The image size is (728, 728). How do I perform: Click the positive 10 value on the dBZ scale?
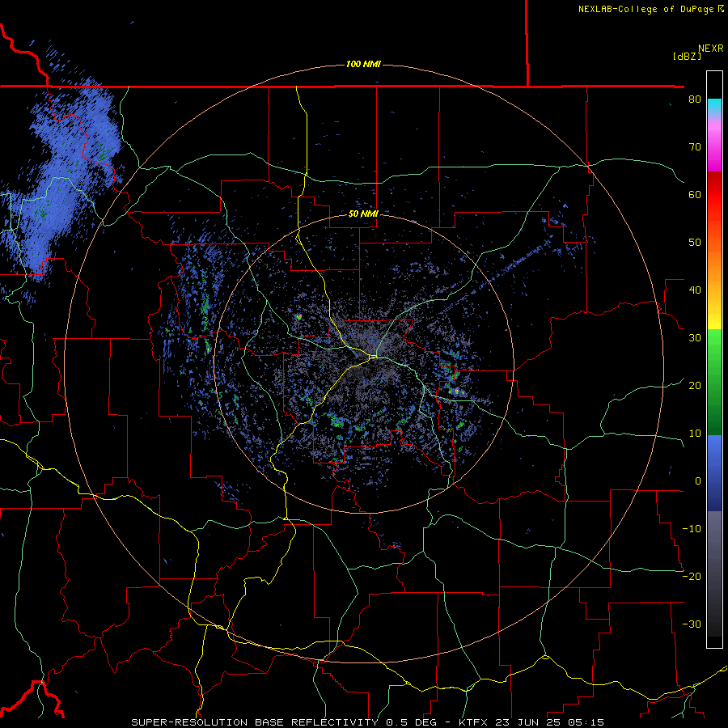(695, 434)
